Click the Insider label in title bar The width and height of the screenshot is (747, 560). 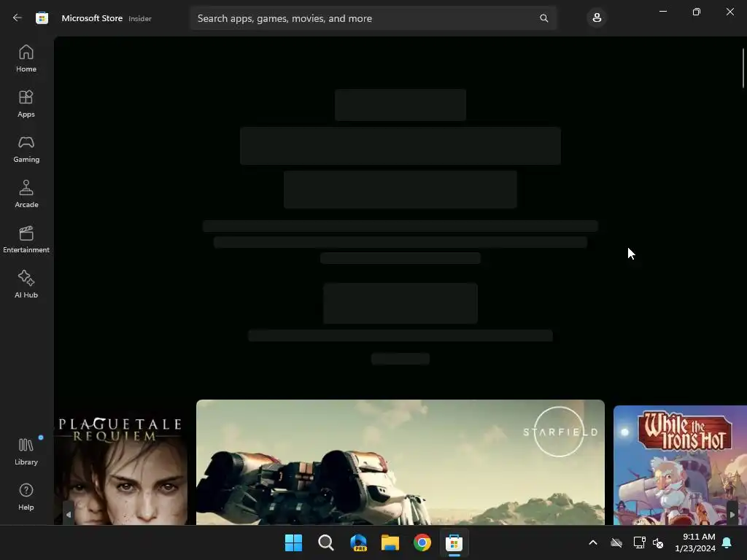click(140, 18)
